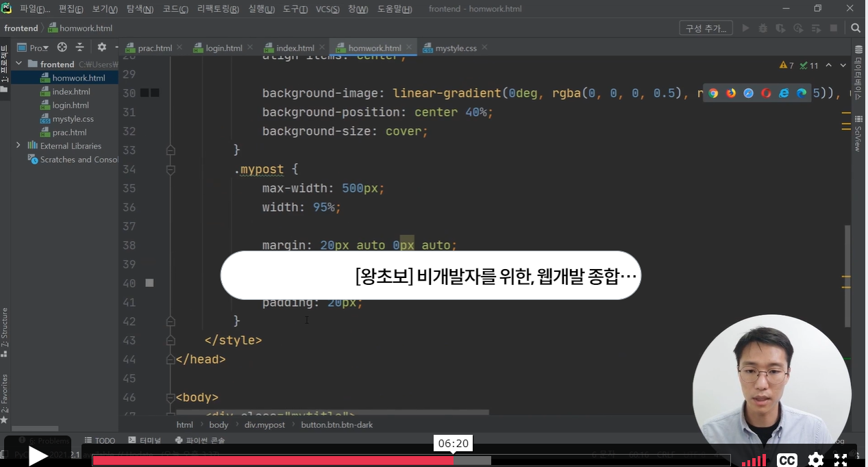Click the Profile icon in run toolbar
Viewport: 868px width, 467px height.
(798, 28)
